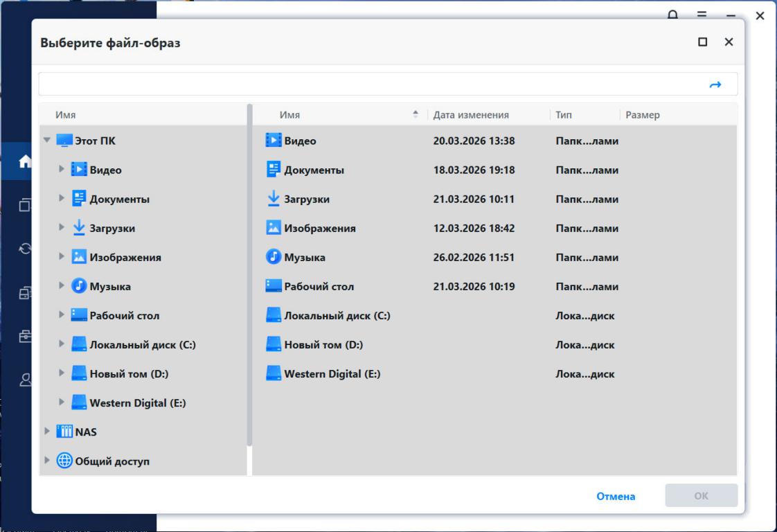The image size is (777, 532).
Task: Click the NAS icon in the tree
Action: point(64,432)
